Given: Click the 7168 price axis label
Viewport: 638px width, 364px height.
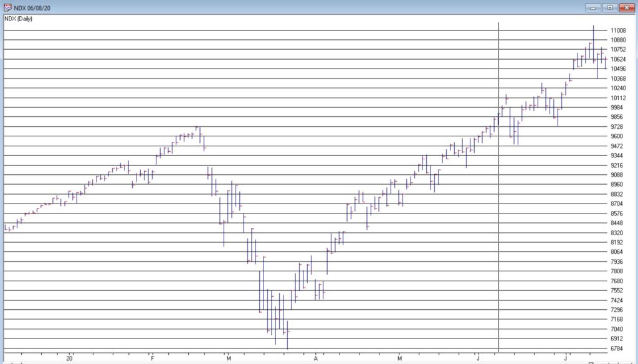Looking at the screenshot, I should (x=618, y=320).
